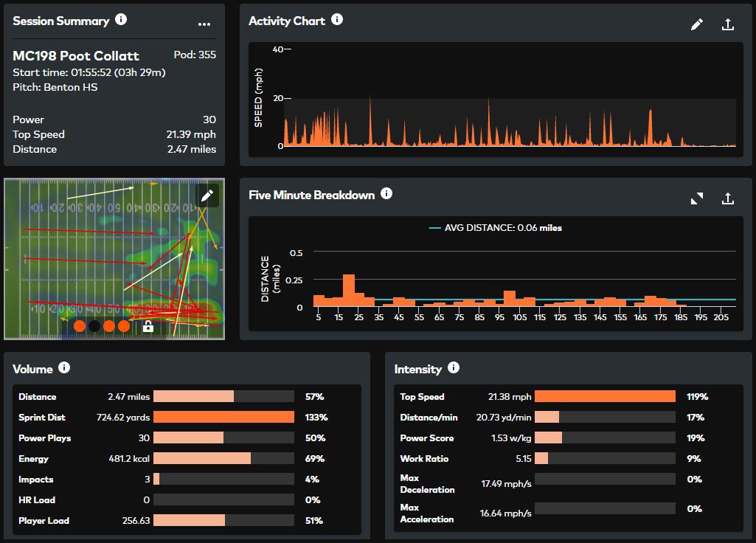Toggle the third dot on heatmap toolbar
This screenshot has height=543, width=756.
[109, 326]
